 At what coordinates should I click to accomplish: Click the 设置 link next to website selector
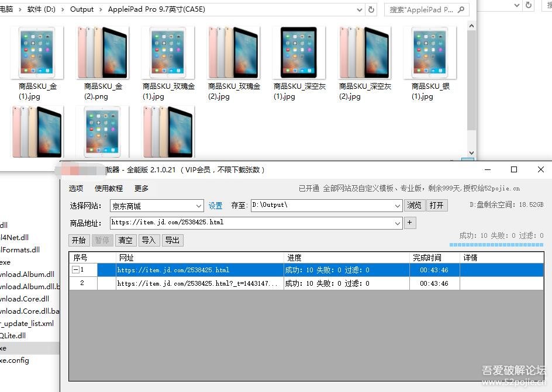point(215,206)
